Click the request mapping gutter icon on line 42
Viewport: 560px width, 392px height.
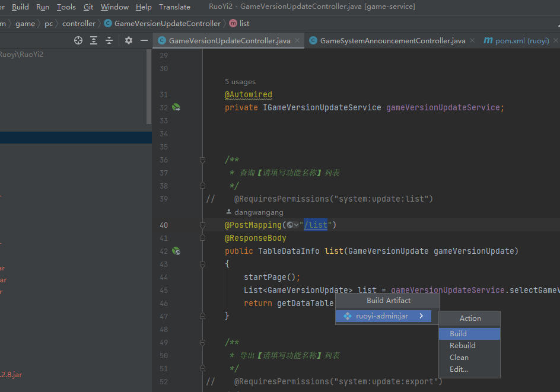tap(176, 251)
